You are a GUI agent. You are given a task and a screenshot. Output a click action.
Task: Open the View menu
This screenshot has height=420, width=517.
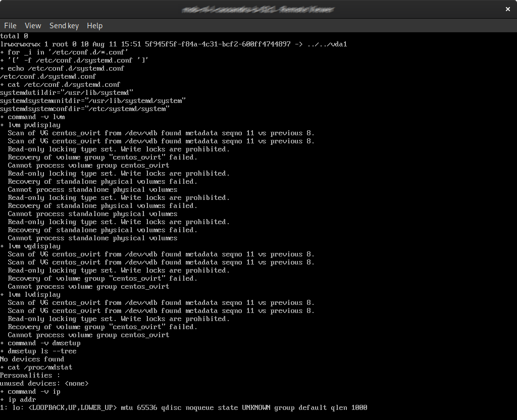click(x=33, y=26)
